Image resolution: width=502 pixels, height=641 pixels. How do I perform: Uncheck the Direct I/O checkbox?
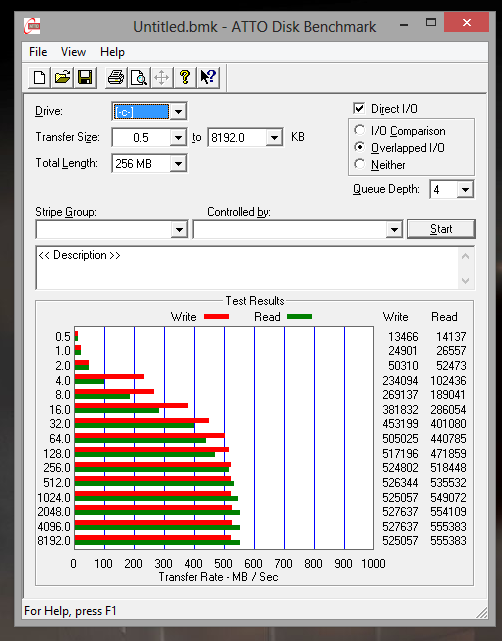(x=359, y=108)
